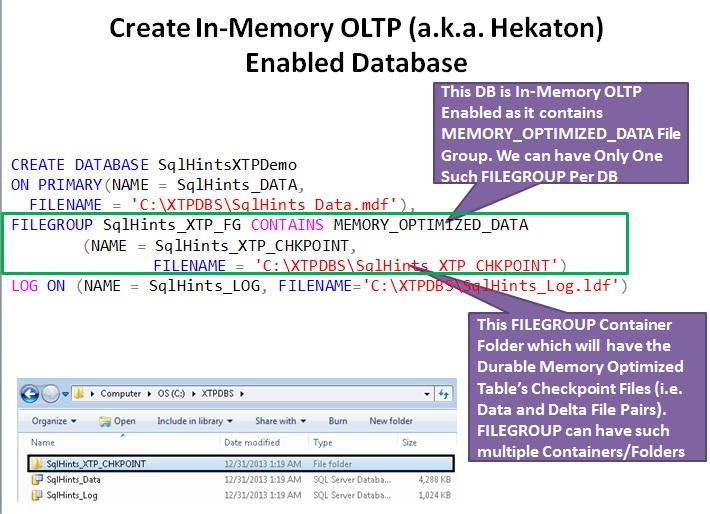This screenshot has width=710, height=514.
Task: Click the Explorer Forward arrow button
Action: pos(50,394)
